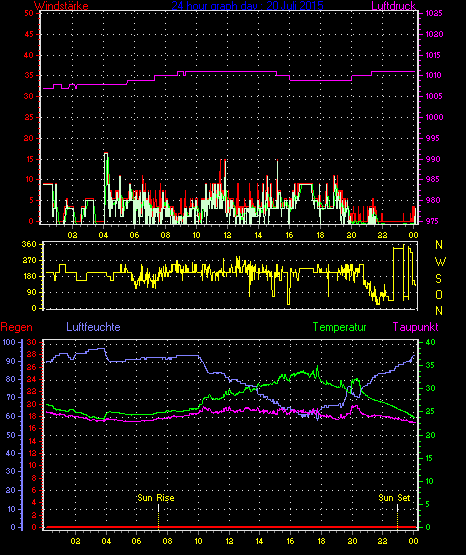Click the Sun Rise label
The width and height of the screenshot is (466, 555).
pyautogui.click(x=156, y=498)
